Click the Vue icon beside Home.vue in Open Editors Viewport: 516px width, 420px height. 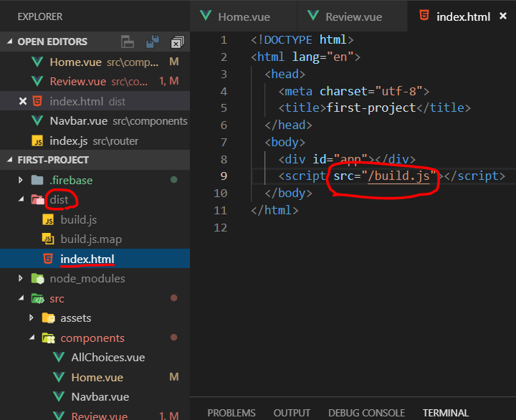pos(37,62)
